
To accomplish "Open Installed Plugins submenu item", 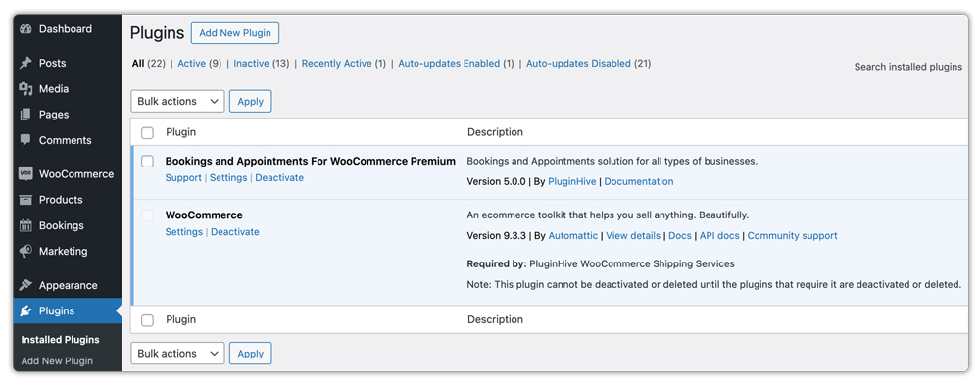I will pyautogui.click(x=60, y=340).
